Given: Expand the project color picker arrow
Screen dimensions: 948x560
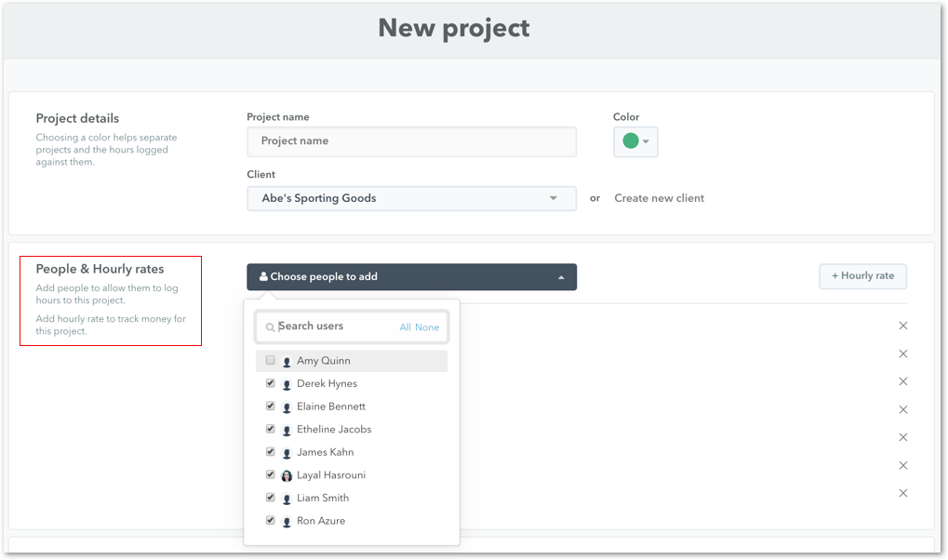Looking at the screenshot, I should pyautogui.click(x=647, y=141).
